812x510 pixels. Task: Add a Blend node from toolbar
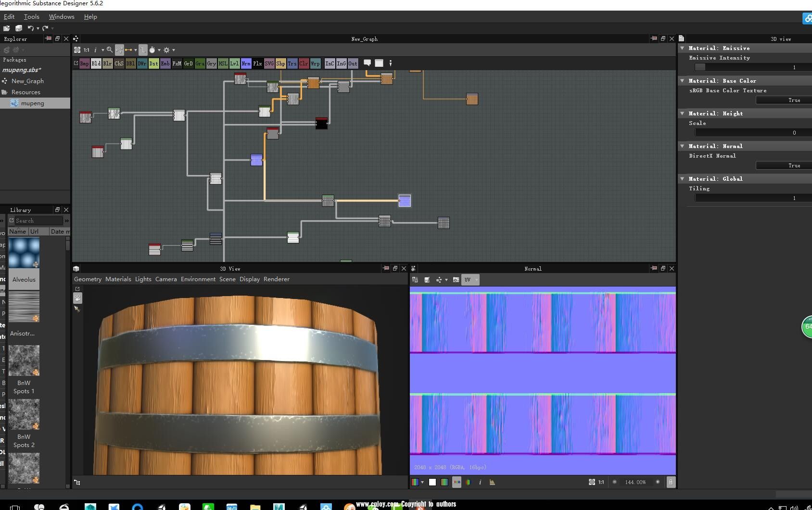96,63
